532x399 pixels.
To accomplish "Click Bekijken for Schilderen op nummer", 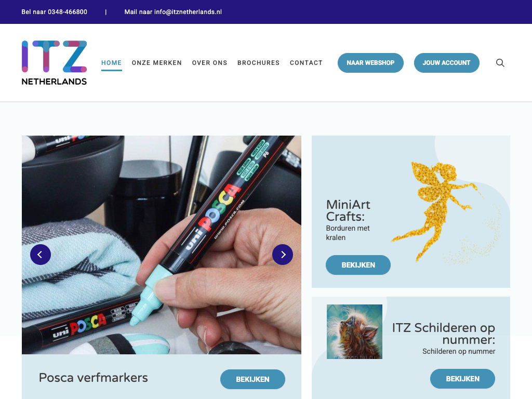I will (463, 379).
